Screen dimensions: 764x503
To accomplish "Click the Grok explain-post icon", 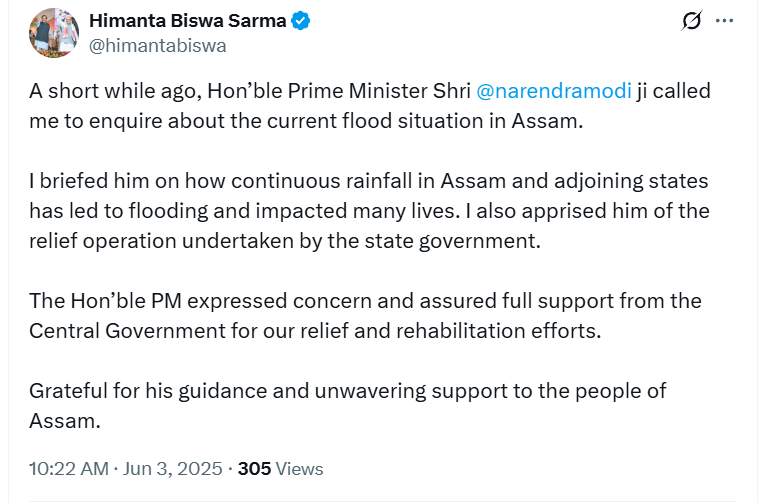I will [x=690, y=22].
